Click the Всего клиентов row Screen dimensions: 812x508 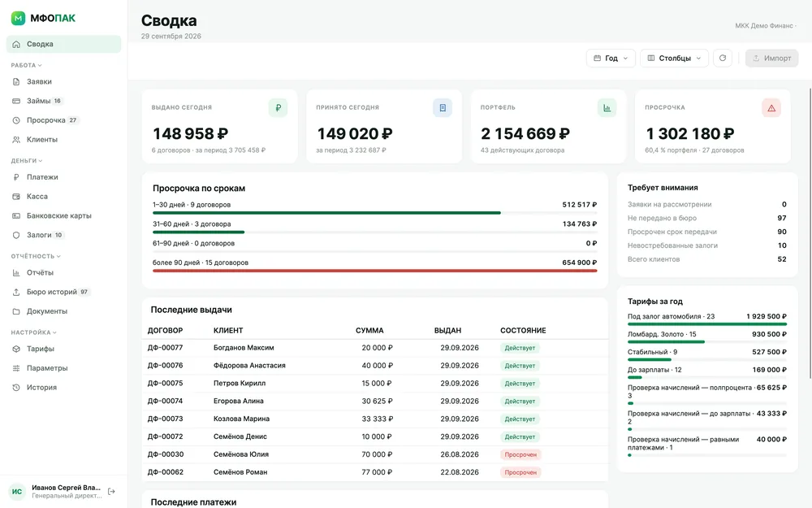pos(707,259)
